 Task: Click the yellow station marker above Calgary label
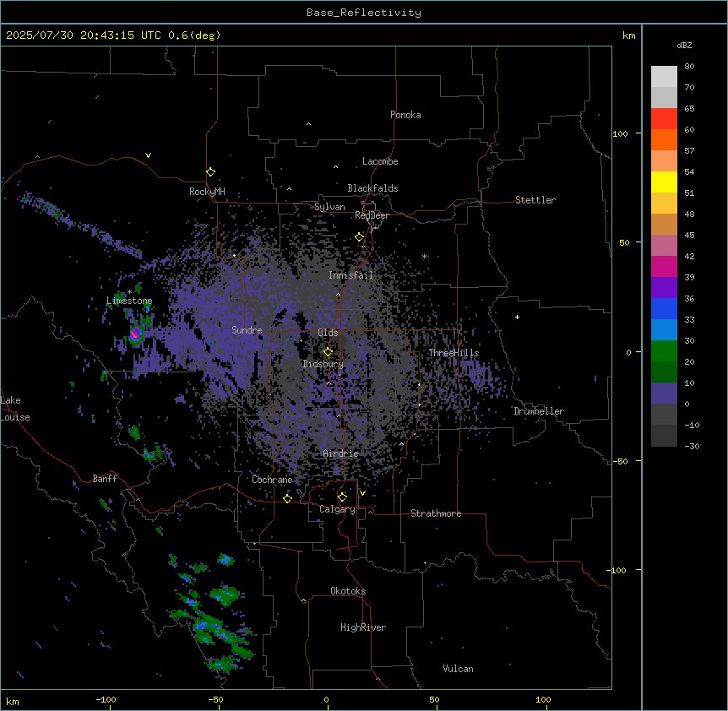pos(342,497)
